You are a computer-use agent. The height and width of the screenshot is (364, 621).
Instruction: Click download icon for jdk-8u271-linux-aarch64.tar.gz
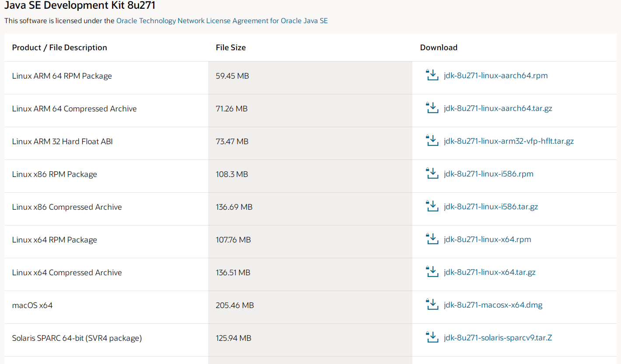point(432,108)
